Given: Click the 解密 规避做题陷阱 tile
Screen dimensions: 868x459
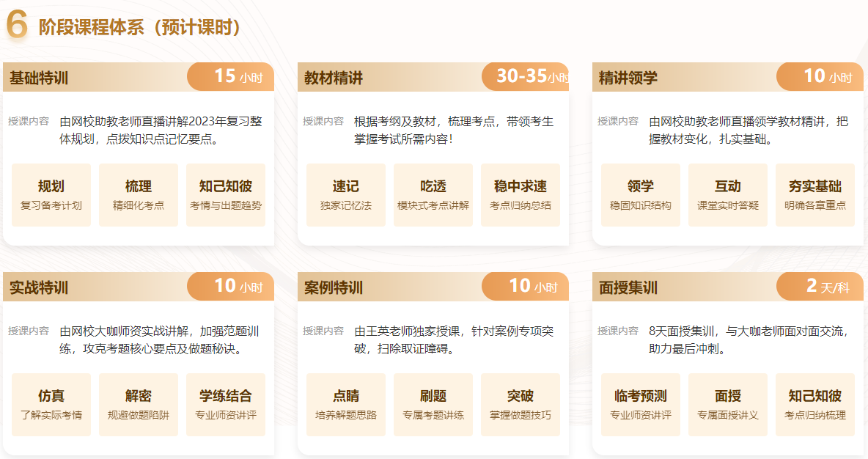Looking at the screenshot, I should click(139, 405).
